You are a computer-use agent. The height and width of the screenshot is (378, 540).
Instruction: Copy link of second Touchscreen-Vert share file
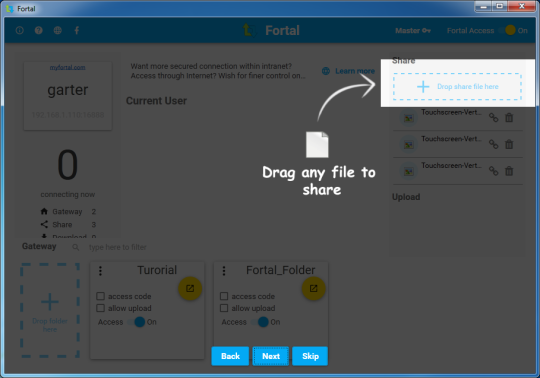494,144
